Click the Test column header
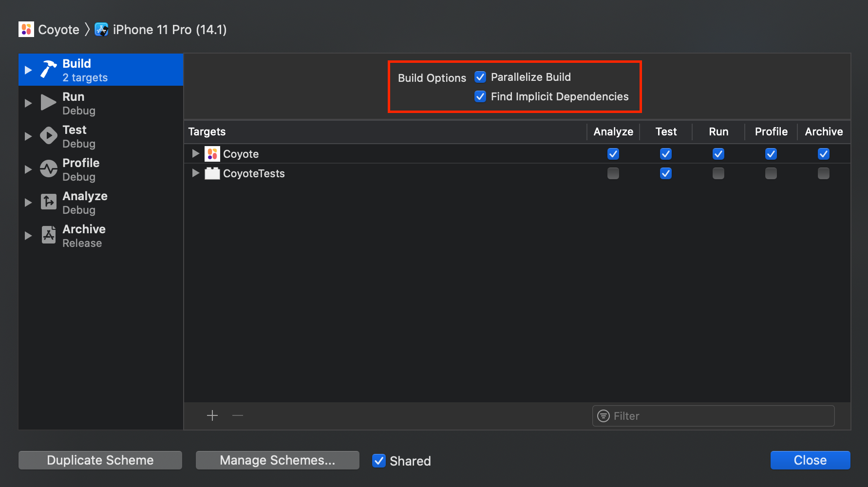The height and width of the screenshot is (487, 868). pos(666,131)
